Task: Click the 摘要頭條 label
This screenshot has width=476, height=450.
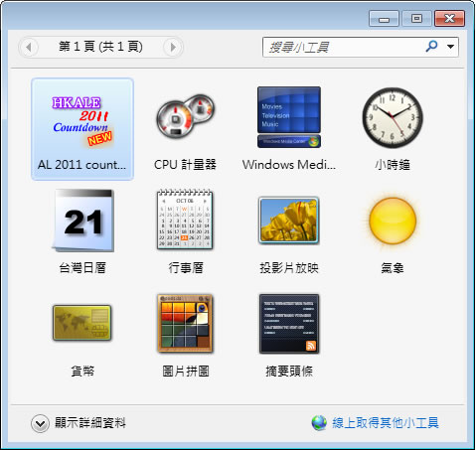Action: pyautogui.click(x=289, y=371)
